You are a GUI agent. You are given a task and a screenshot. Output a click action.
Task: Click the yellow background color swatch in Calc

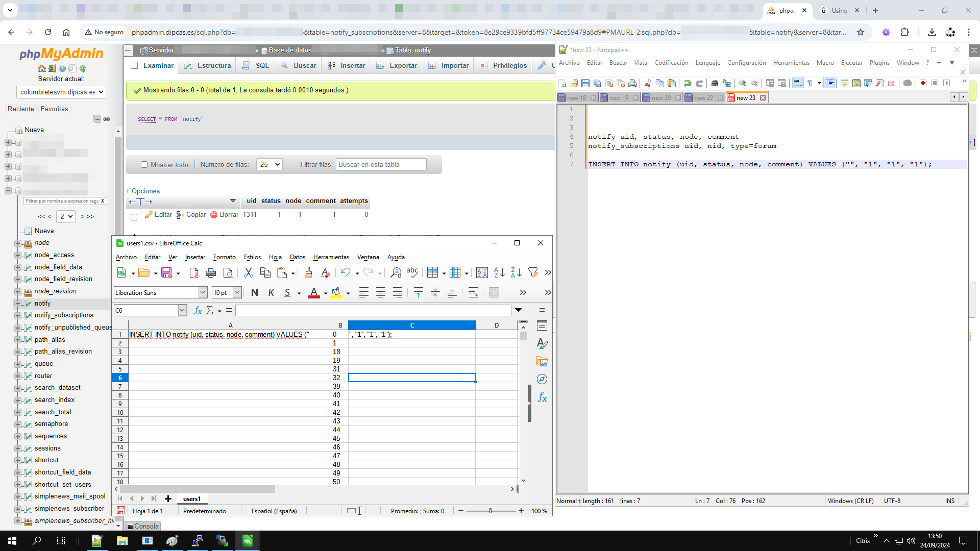tap(336, 292)
